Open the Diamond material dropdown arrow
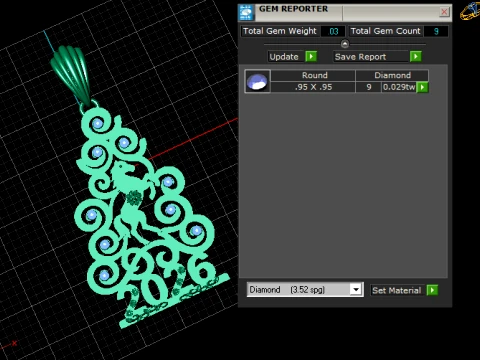480x360 pixels. point(356,289)
